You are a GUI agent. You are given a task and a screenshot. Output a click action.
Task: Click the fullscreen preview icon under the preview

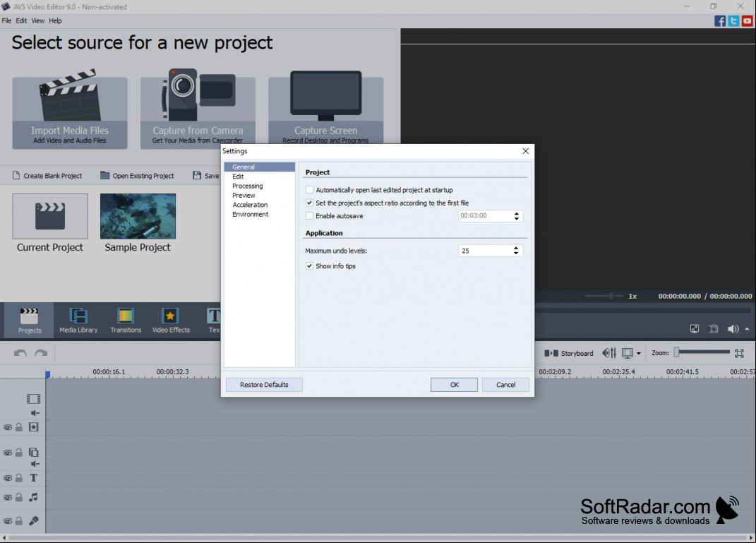(x=695, y=329)
